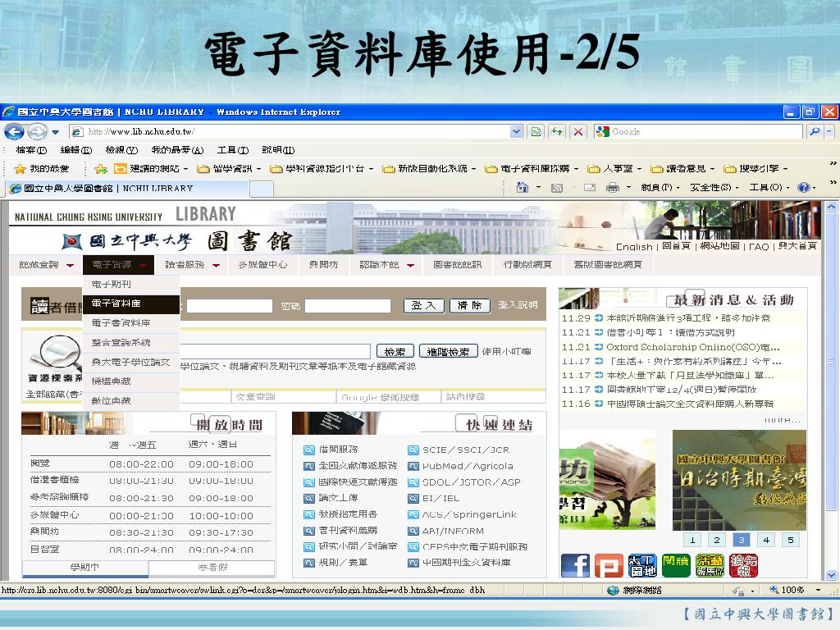Viewport: 840px width, 630px height.
Task: Expand the 館藏查詢 navigation menu
Action: tap(46, 265)
